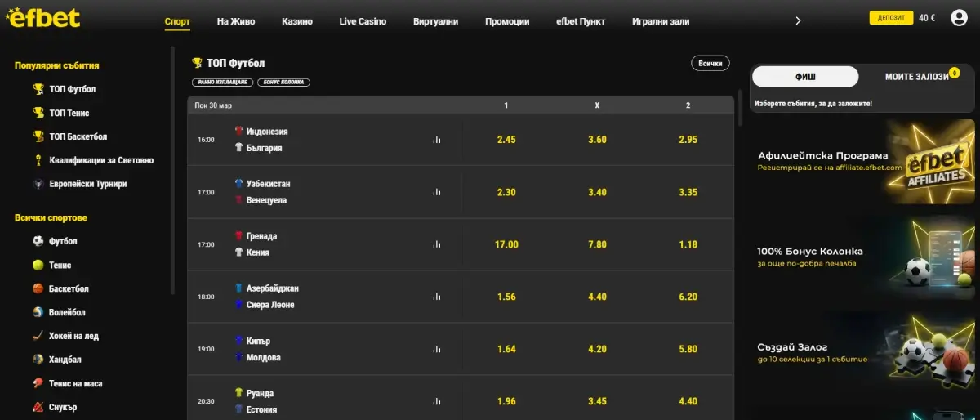980x420 pixels.
Task: Select the Футбол soccer ball icon
Action: coord(38,241)
